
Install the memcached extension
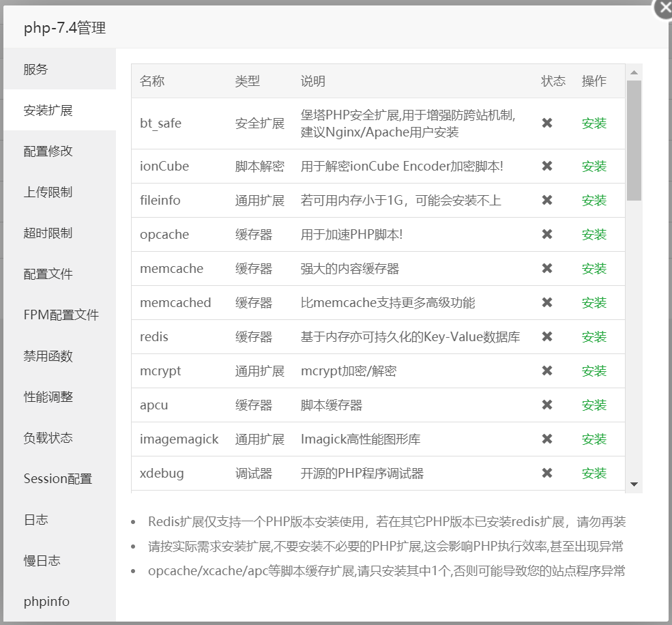594,303
